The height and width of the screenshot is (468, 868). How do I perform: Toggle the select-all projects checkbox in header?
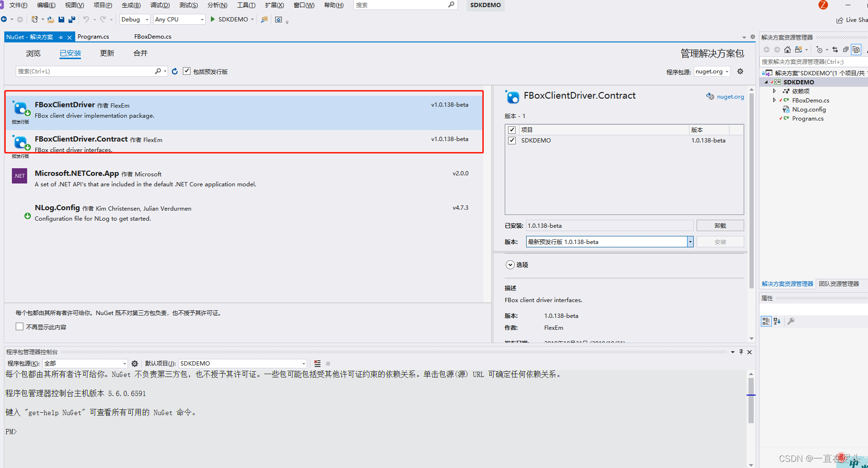pyautogui.click(x=512, y=130)
